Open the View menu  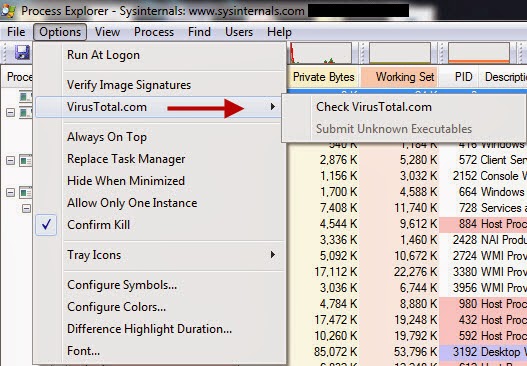click(107, 32)
